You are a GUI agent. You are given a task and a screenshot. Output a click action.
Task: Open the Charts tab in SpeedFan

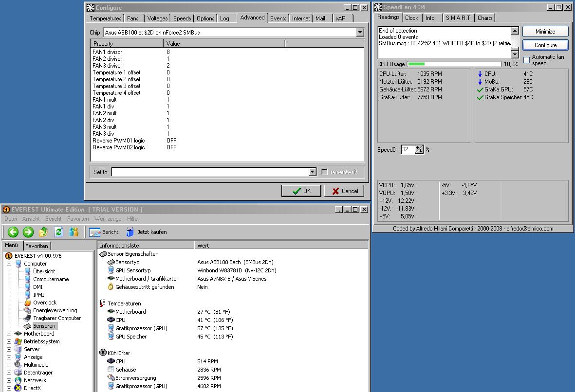pos(485,18)
